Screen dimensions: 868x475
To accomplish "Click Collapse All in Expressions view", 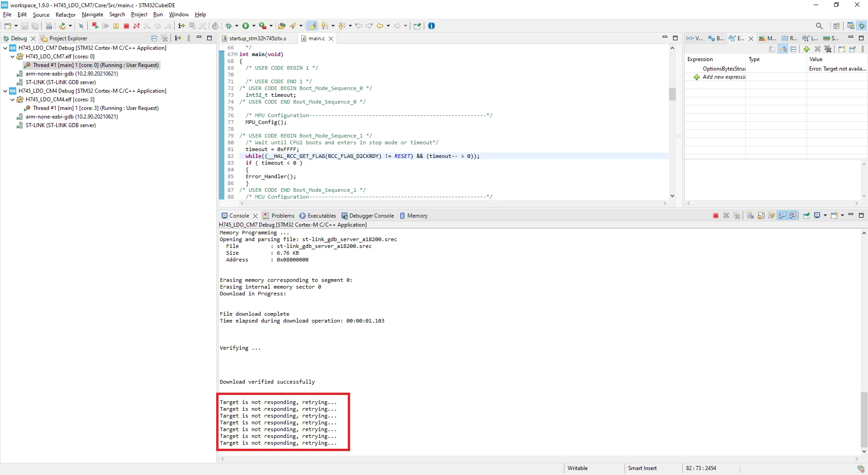I will coord(793,49).
